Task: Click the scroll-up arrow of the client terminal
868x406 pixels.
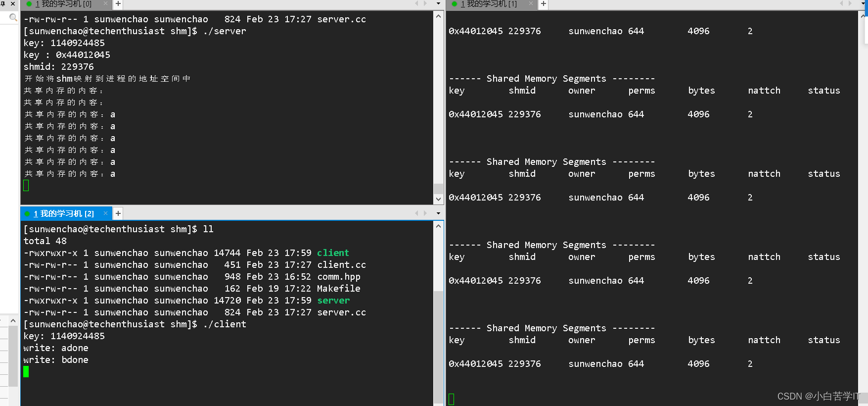Action: [x=438, y=226]
